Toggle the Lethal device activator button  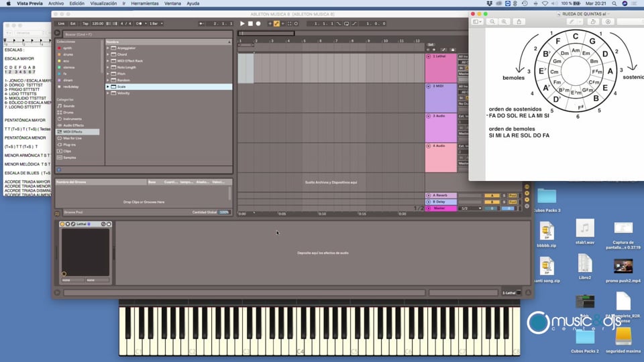click(x=62, y=224)
